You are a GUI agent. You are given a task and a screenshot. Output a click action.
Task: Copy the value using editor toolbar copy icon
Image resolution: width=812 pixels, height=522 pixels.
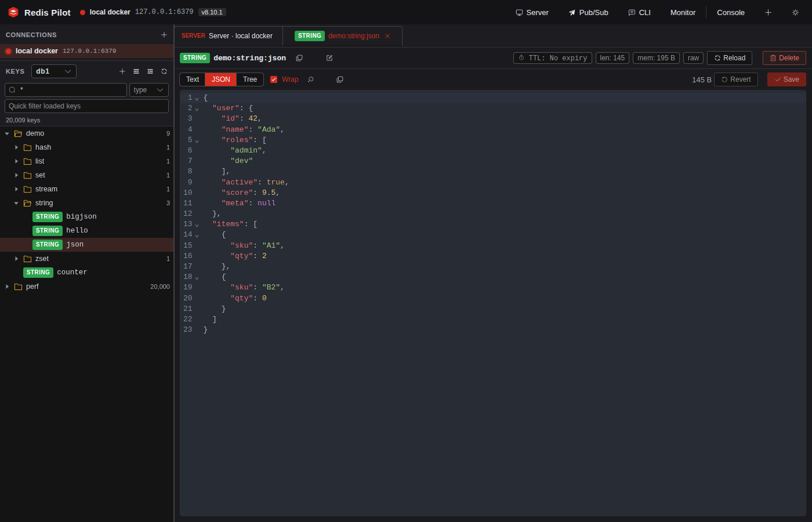pyautogui.click(x=340, y=79)
